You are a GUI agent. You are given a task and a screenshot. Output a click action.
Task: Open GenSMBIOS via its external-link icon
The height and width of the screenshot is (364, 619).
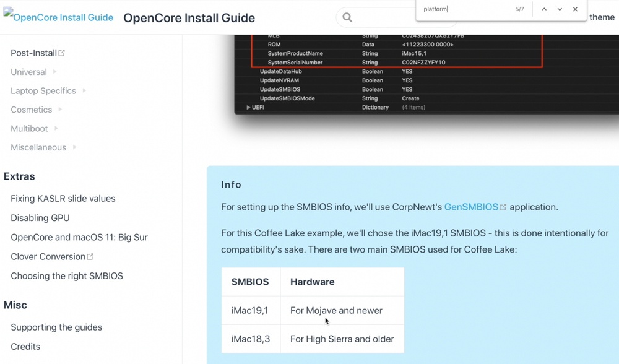[502, 206]
